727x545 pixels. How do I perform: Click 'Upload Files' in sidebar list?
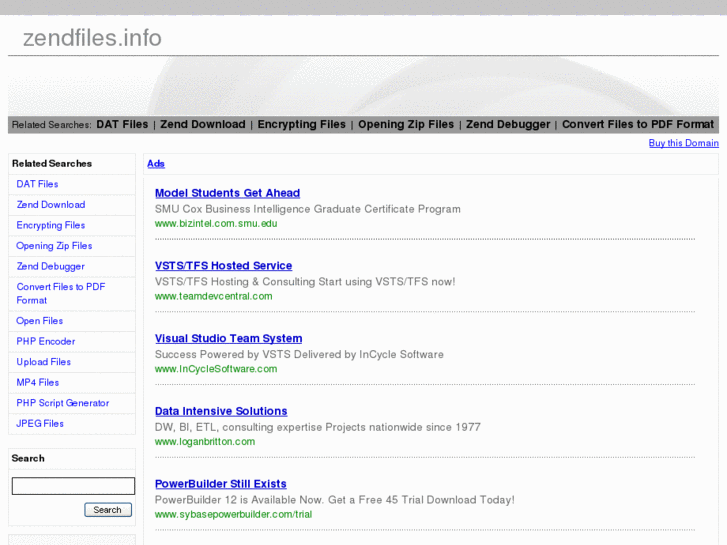[44, 362]
